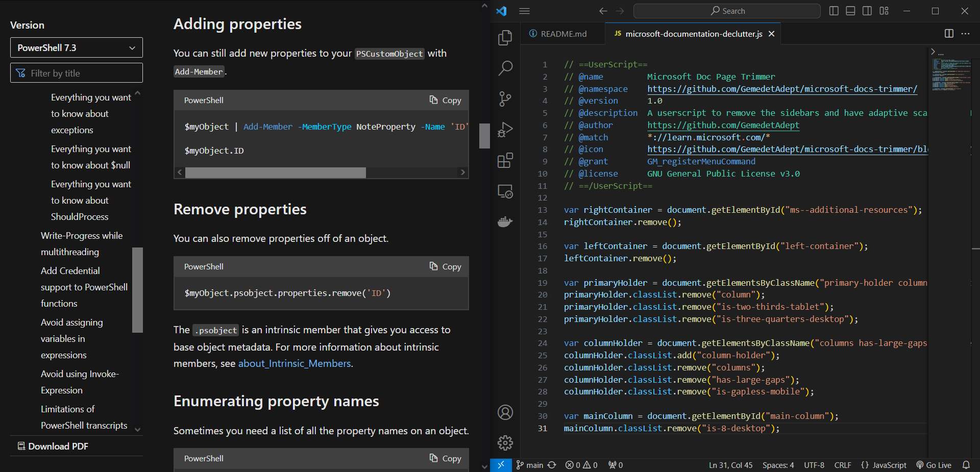Screen dimensions: 980x472
Task: Toggle the Secondary Side Bar layout icon
Action: [x=867, y=11]
